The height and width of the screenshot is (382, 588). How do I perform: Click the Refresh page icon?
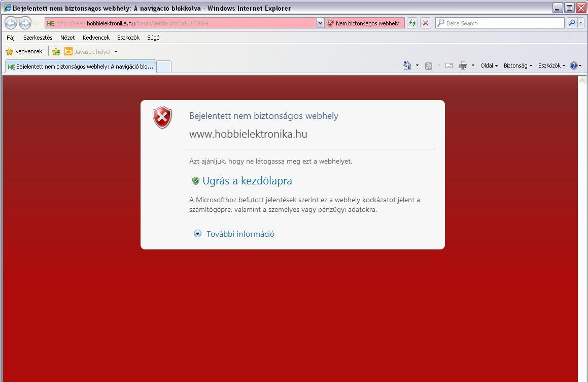click(412, 23)
